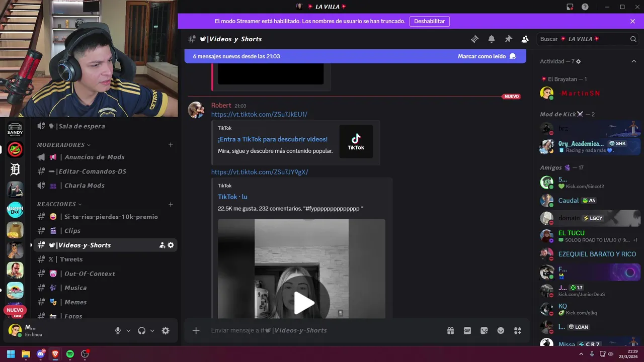Collapse the MODERADORES category
The width and height of the screenshot is (644, 362).
click(x=63, y=145)
